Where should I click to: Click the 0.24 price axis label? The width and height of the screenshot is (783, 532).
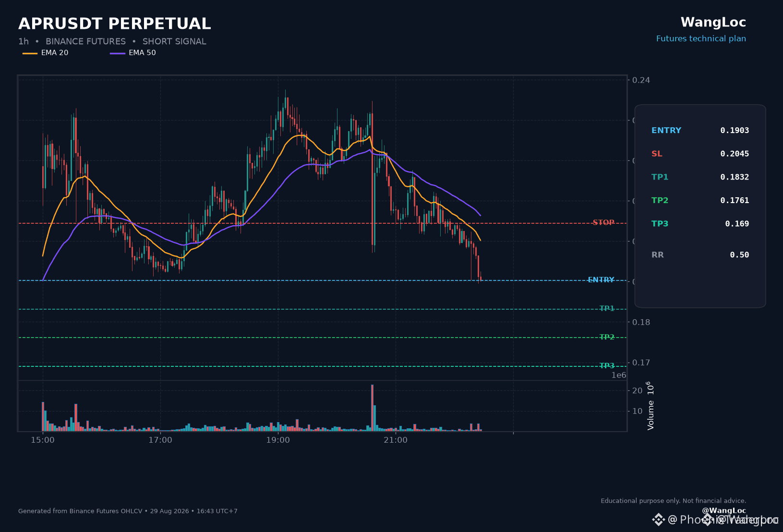641,80
